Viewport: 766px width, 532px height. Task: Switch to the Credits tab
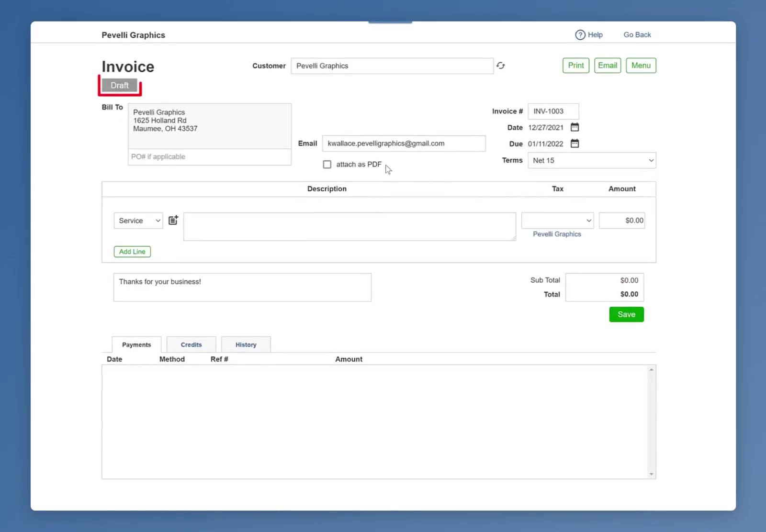pyautogui.click(x=191, y=344)
